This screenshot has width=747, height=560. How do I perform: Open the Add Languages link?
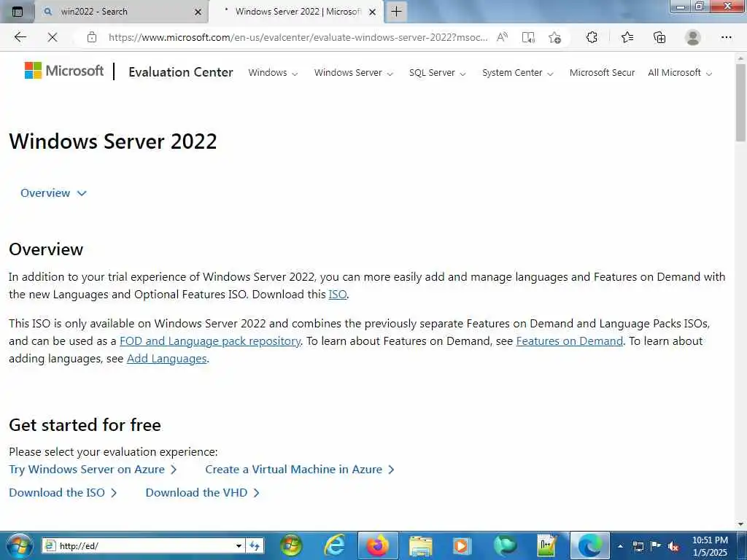167,359
